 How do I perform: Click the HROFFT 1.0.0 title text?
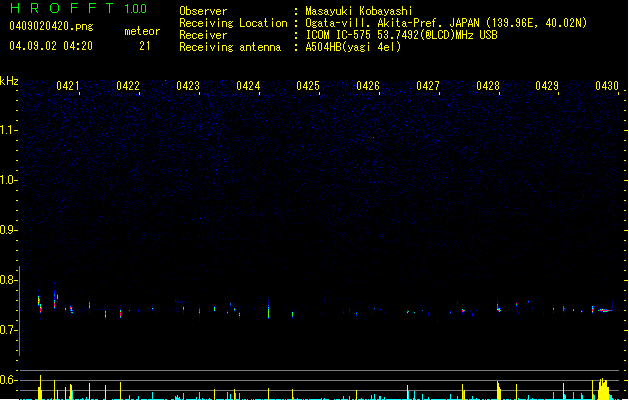78,8
